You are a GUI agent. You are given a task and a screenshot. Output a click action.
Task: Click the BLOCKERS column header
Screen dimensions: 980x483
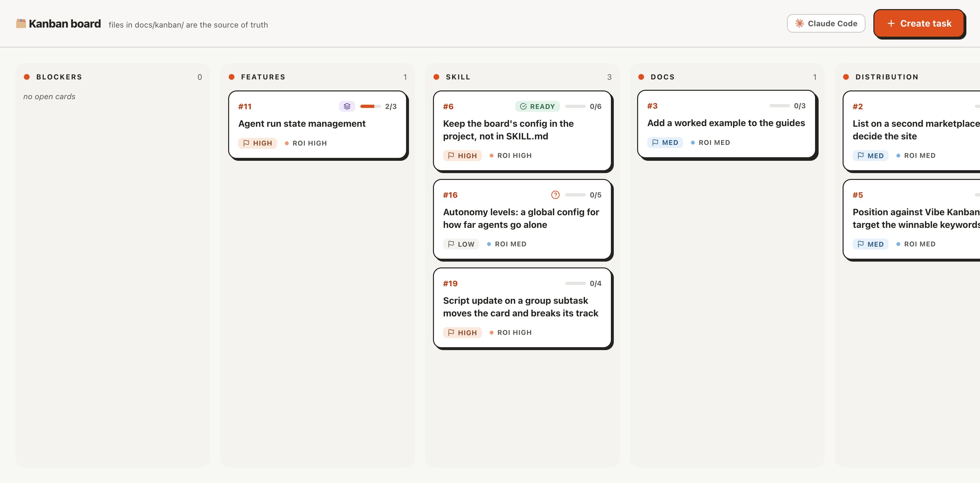point(59,77)
